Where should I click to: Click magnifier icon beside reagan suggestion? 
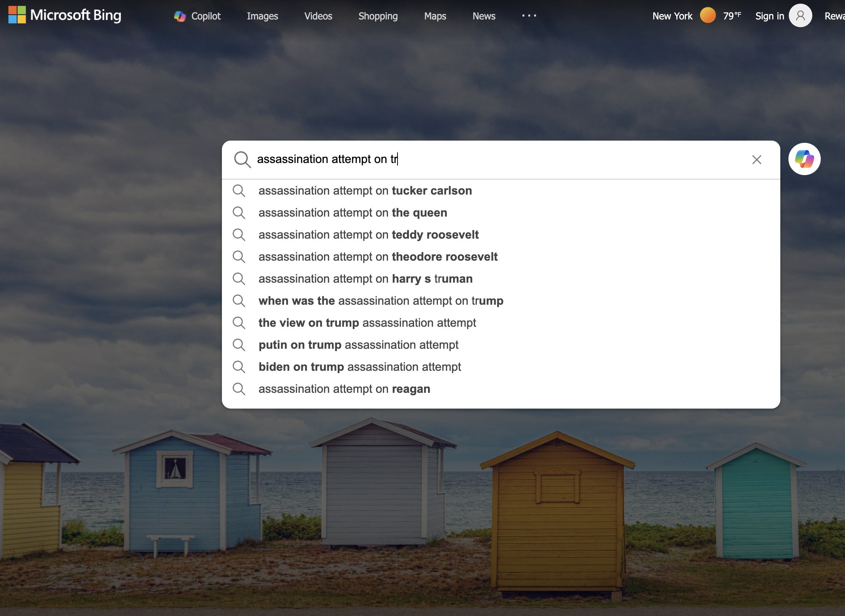(x=239, y=389)
